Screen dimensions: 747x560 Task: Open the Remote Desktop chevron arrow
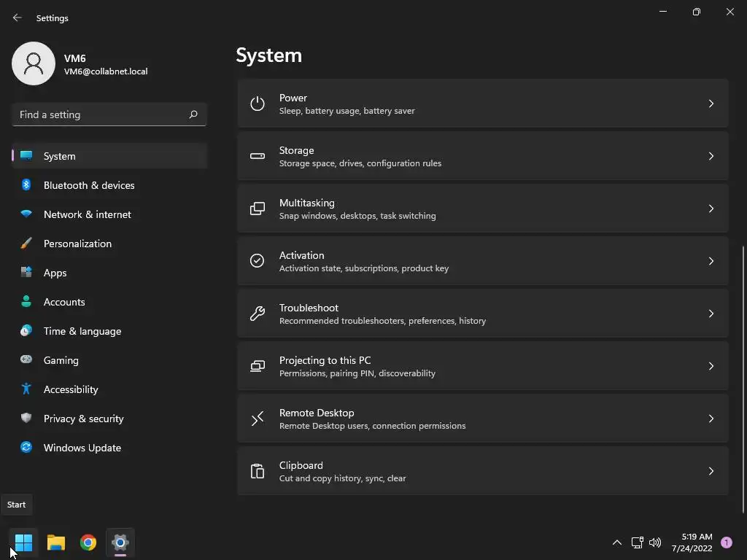pyautogui.click(x=711, y=419)
